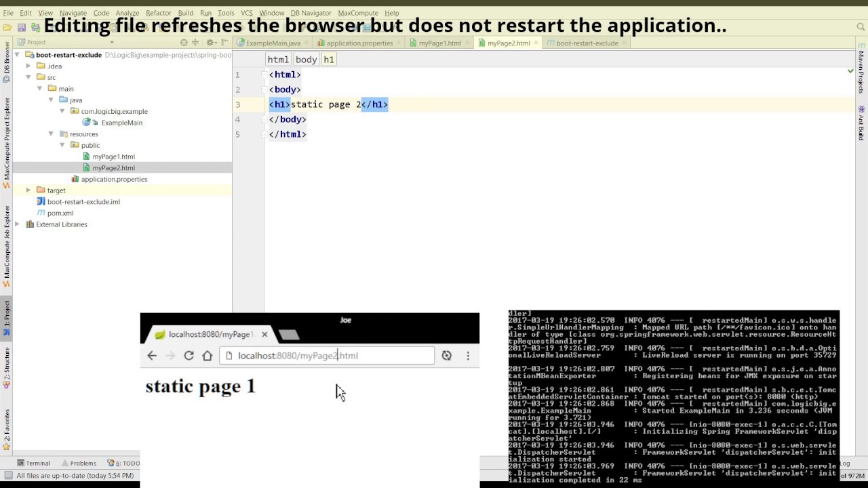Collapse the public folder

(x=62, y=145)
